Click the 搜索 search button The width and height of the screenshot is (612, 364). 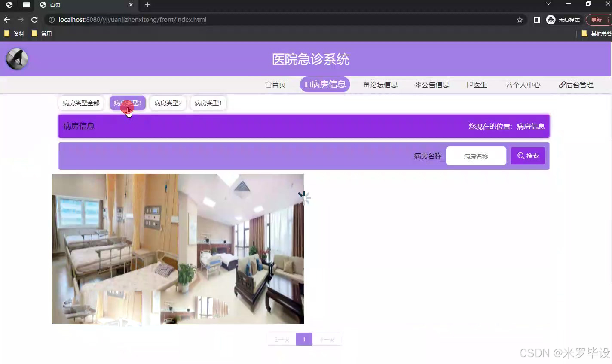pyautogui.click(x=528, y=156)
